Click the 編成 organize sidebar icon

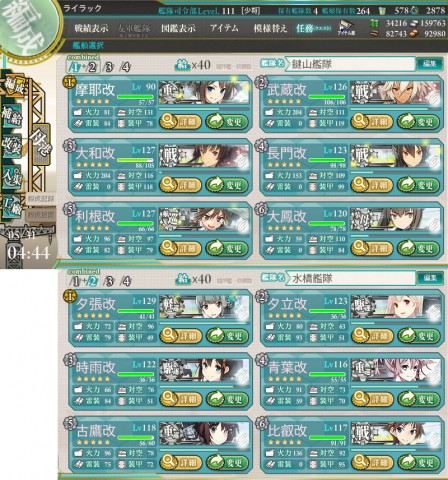coord(13,87)
